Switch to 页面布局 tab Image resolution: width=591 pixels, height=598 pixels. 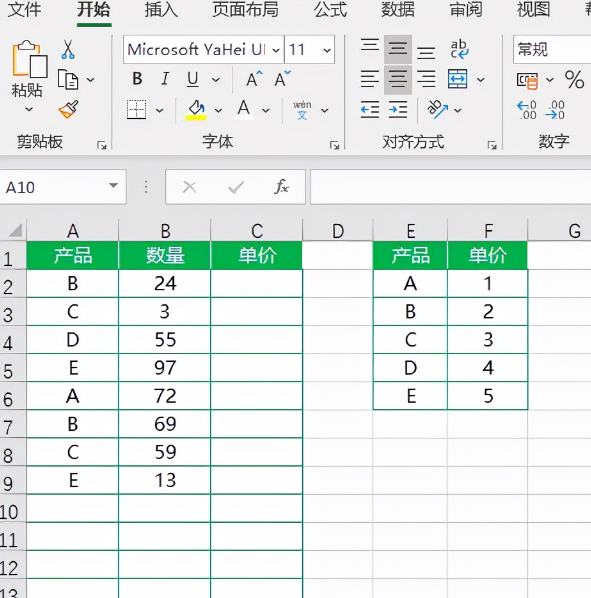coord(246,10)
